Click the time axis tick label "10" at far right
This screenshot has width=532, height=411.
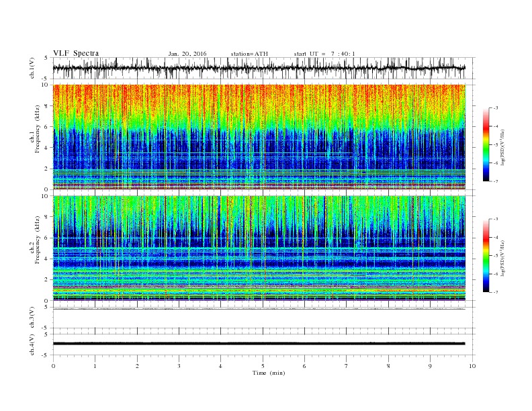coord(472,366)
